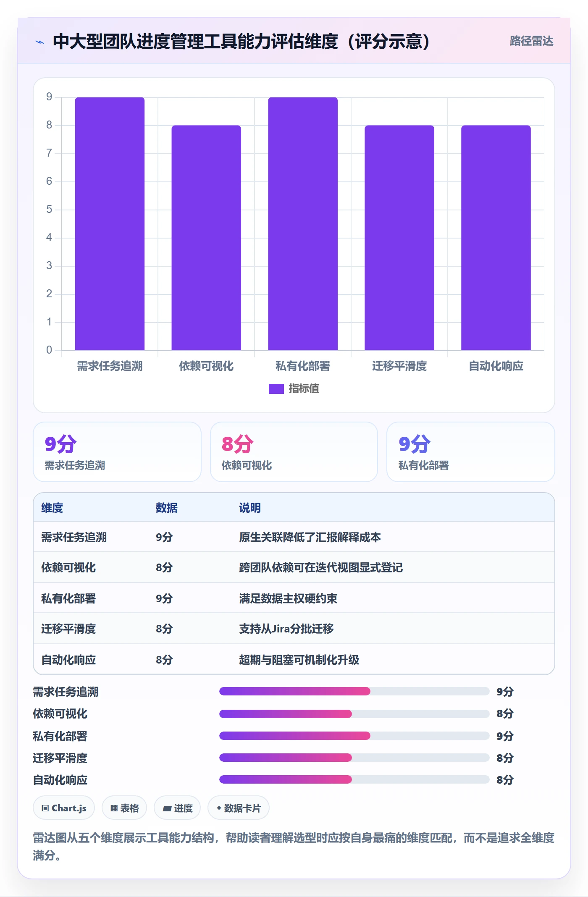Select the 迁移平滑度 table row name
The image size is (588, 897).
tap(68, 629)
